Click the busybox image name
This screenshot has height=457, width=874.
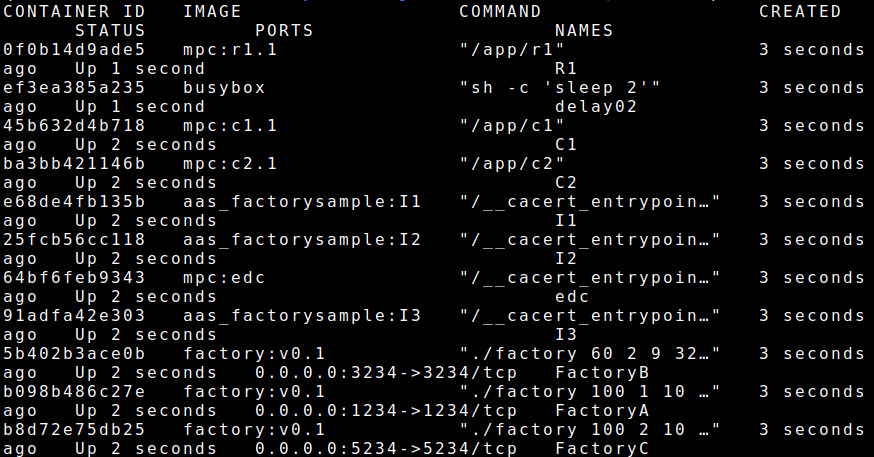(224, 87)
